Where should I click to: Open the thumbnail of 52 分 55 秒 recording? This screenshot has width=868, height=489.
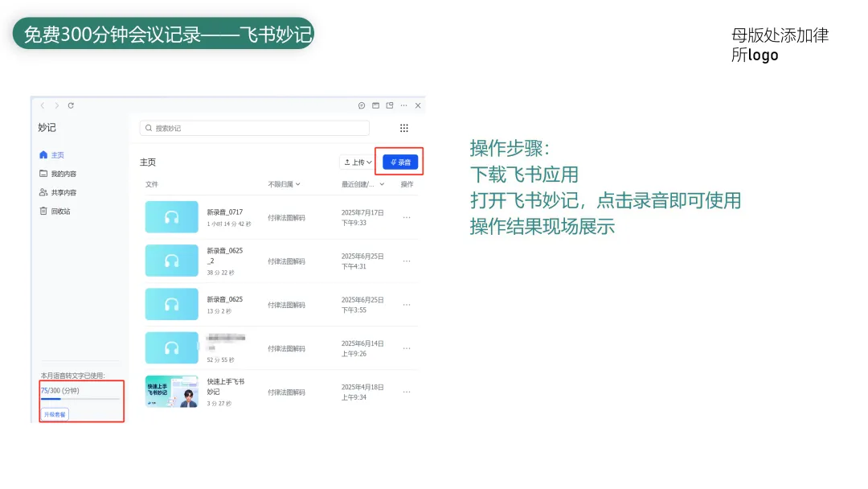tap(172, 347)
